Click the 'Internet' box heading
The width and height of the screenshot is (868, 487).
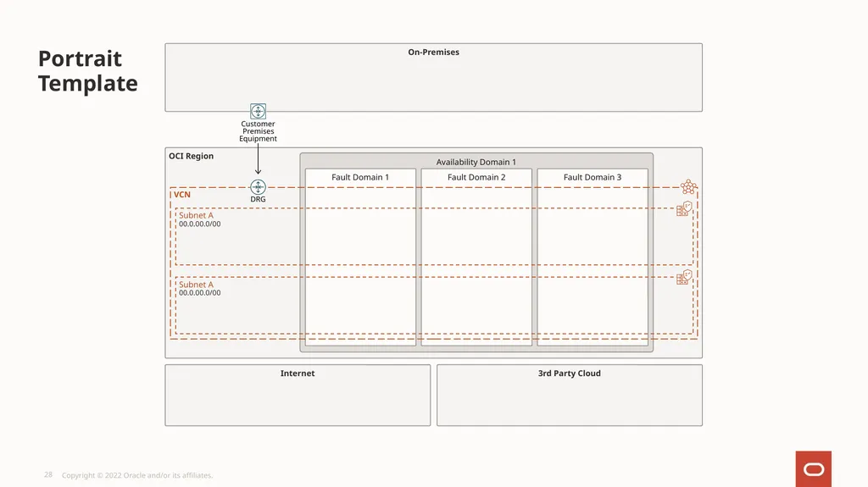click(x=298, y=374)
